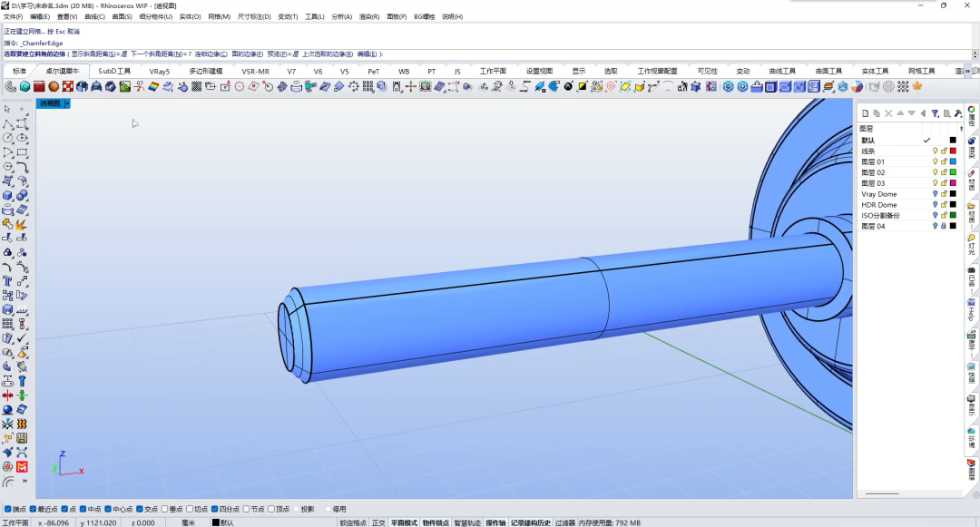Toggle 记录建构历史 in the status bar
Viewport: 980px width, 527px height.
pos(531,522)
